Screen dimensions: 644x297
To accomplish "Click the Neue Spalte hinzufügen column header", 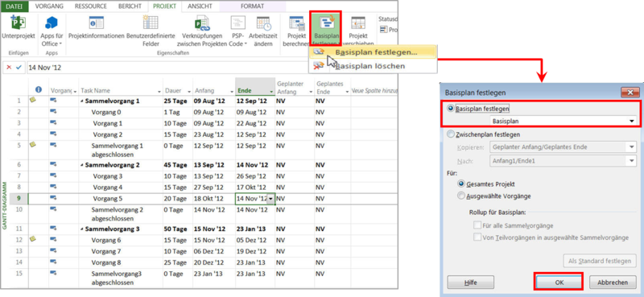I will 374,90.
